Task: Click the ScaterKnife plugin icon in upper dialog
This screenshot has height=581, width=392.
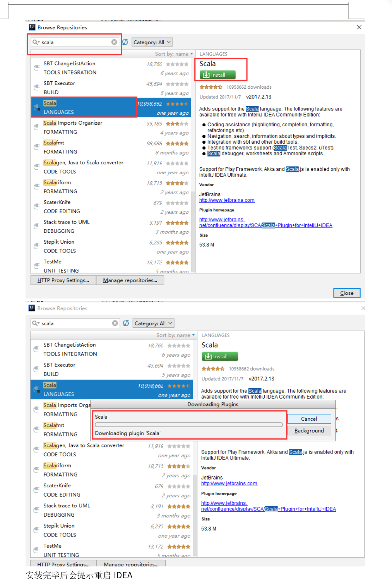Action: point(37,206)
